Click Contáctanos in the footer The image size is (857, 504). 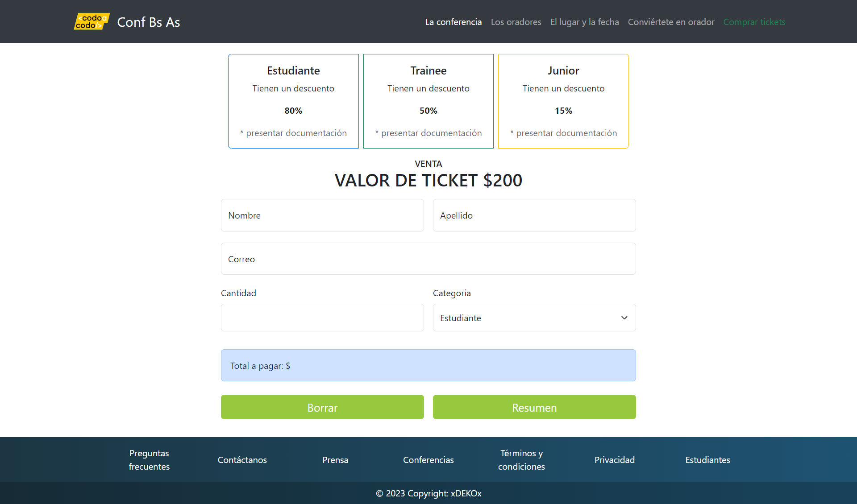pyautogui.click(x=242, y=460)
